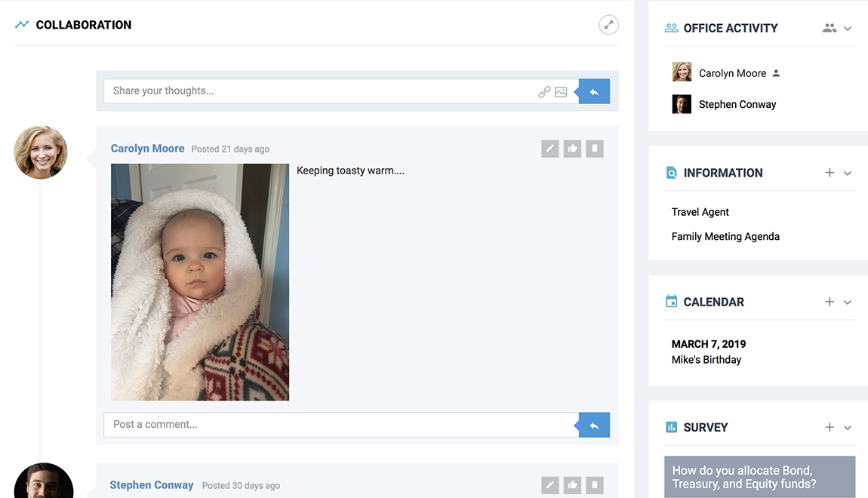Image resolution: width=868 pixels, height=498 pixels.
Task: Collapse the Information panel chevron
Action: (x=848, y=174)
